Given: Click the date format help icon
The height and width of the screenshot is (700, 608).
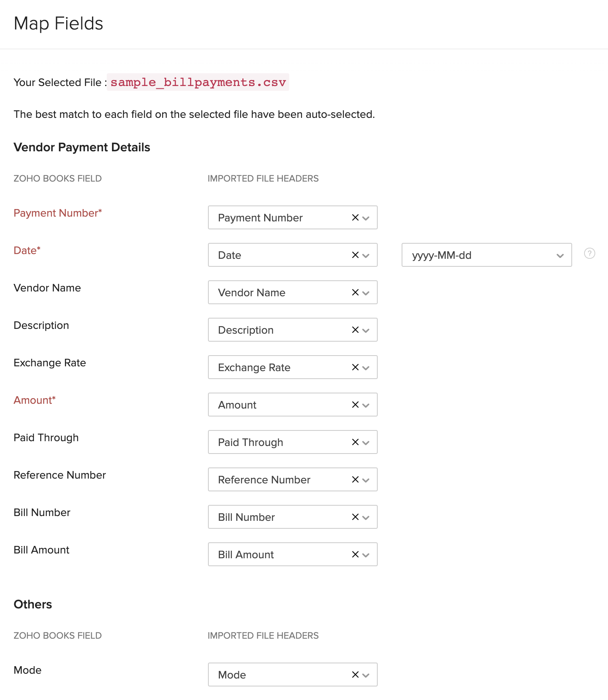Looking at the screenshot, I should click(x=589, y=253).
